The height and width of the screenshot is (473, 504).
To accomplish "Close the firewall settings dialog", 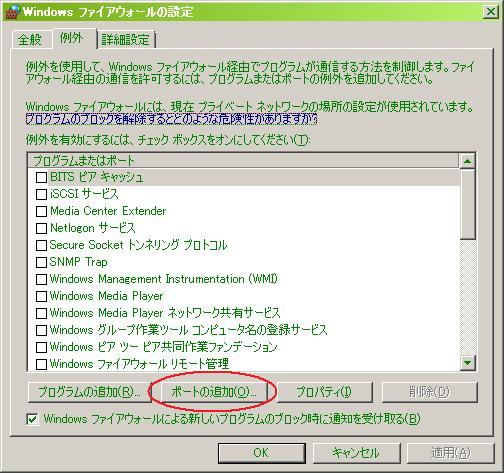I will 491,12.
